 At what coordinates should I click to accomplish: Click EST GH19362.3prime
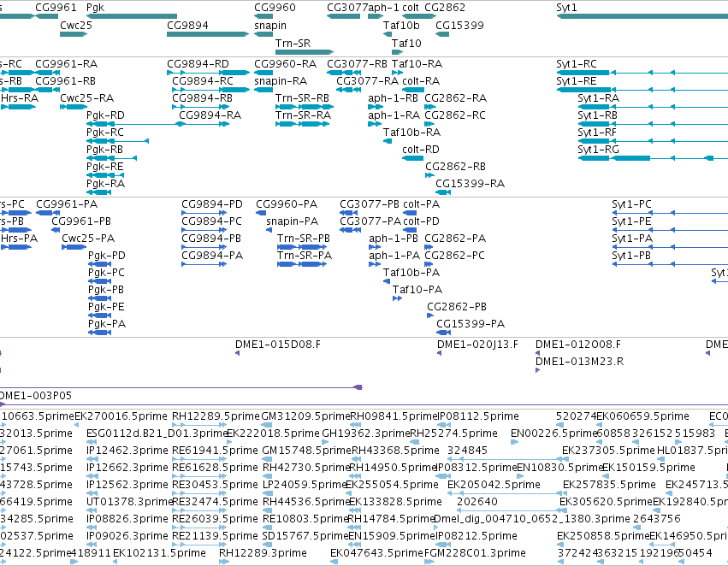(366, 433)
